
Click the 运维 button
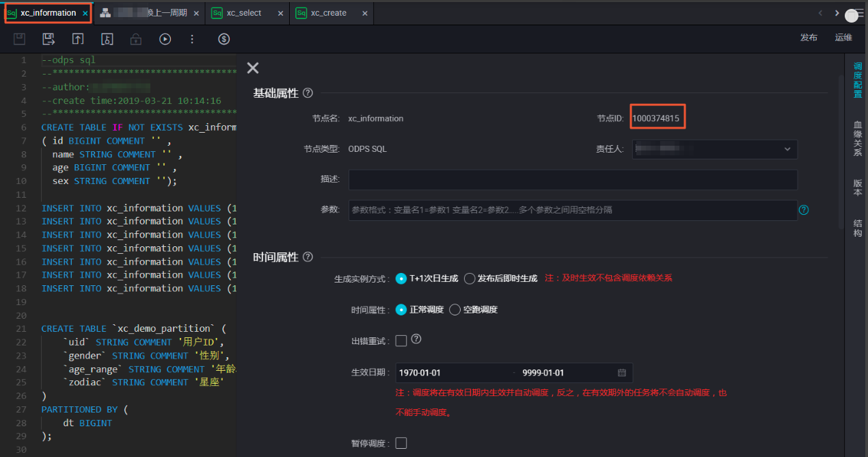(x=843, y=38)
